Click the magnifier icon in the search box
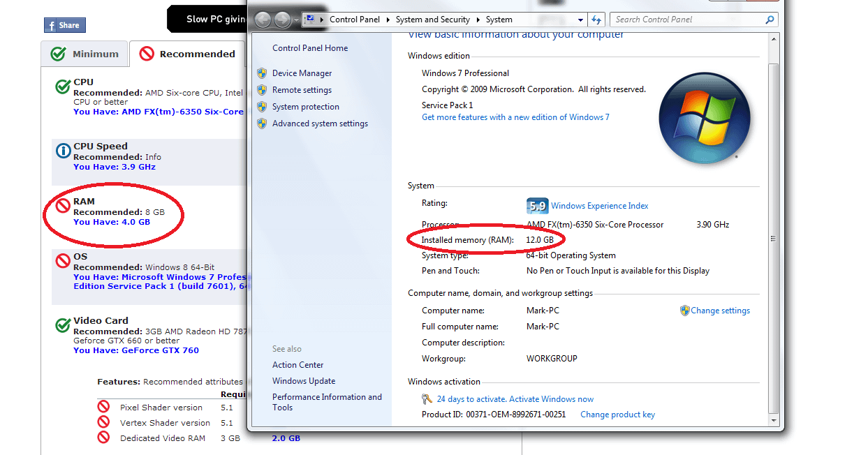Screen dimensions: 868x455 770,20
